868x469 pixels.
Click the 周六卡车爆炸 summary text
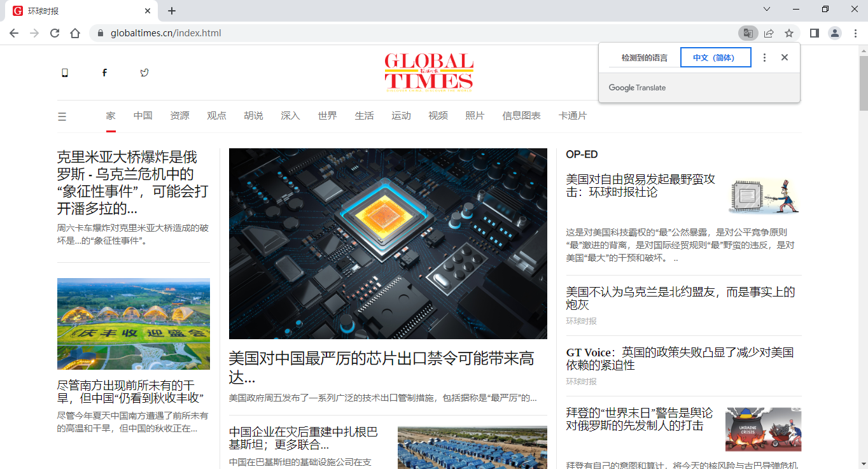click(x=133, y=234)
